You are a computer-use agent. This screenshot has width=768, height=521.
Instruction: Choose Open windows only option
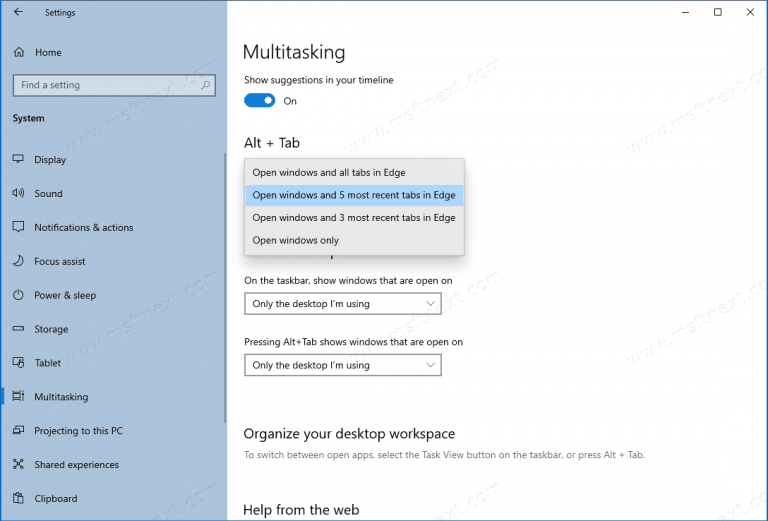(354, 240)
